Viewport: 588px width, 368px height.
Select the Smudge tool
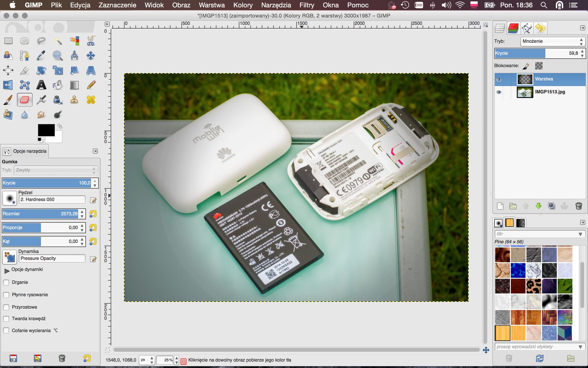[x=41, y=115]
